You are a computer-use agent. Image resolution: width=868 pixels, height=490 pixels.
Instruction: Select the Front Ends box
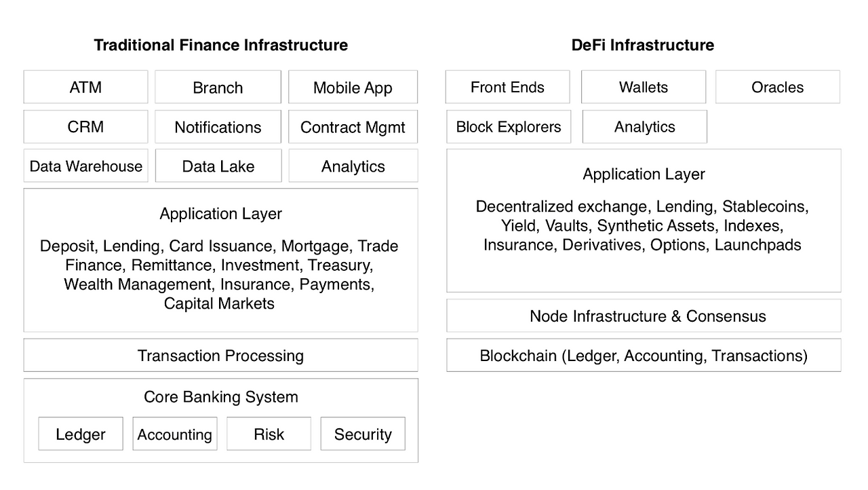coord(507,87)
